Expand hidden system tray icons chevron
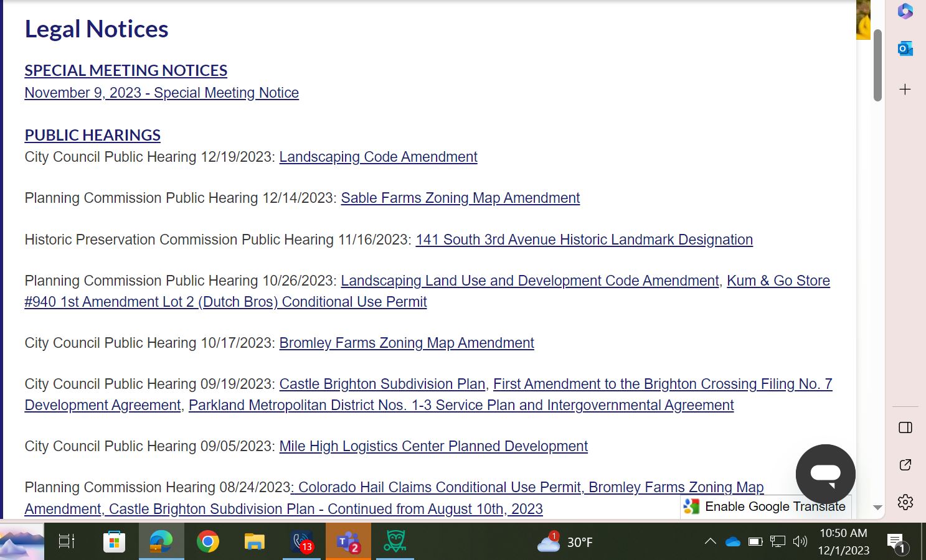 [710, 542]
